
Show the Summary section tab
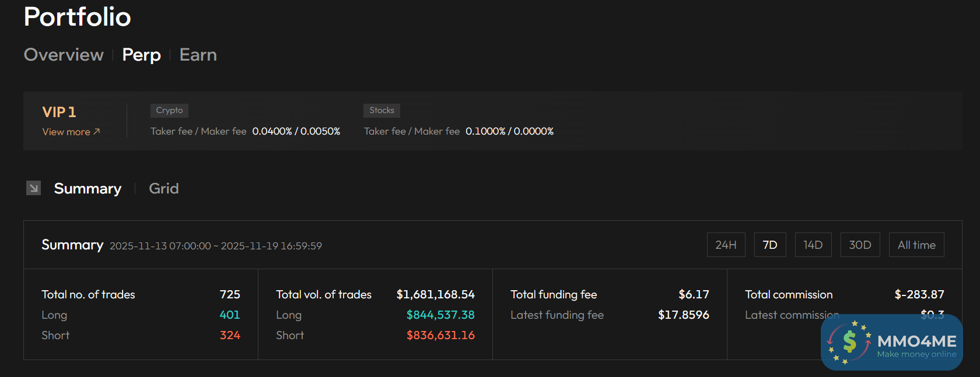pos(87,188)
